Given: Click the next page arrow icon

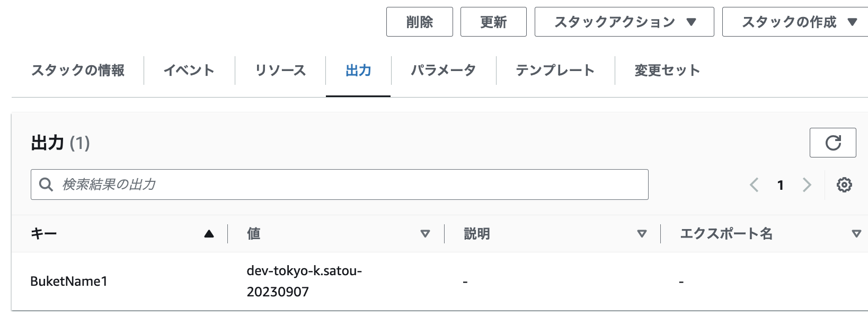Looking at the screenshot, I should pos(807,185).
